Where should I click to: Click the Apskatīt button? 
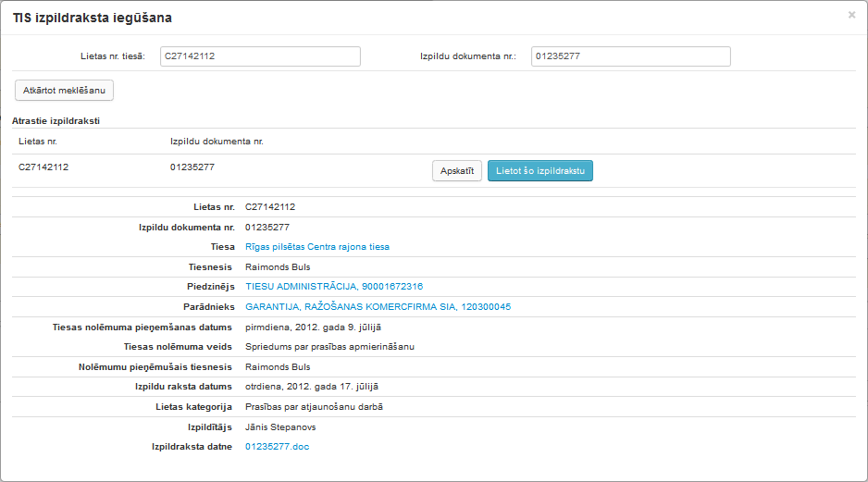(x=456, y=171)
